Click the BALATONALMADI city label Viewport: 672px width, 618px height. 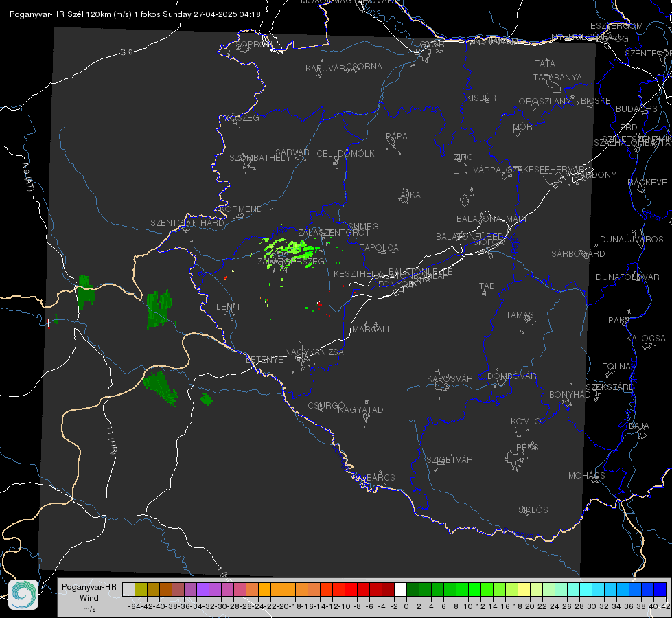click(491, 218)
